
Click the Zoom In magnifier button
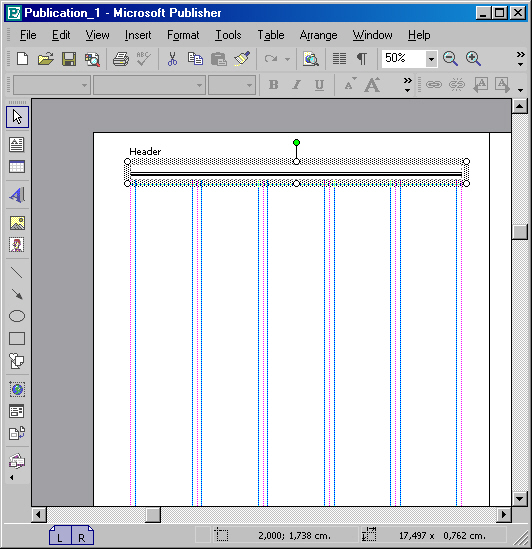(473, 58)
